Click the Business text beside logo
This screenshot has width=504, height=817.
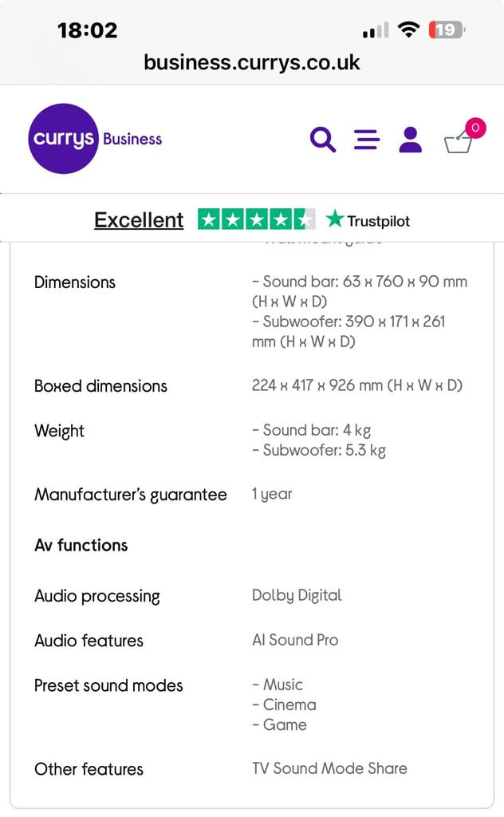tap(132, 139)
